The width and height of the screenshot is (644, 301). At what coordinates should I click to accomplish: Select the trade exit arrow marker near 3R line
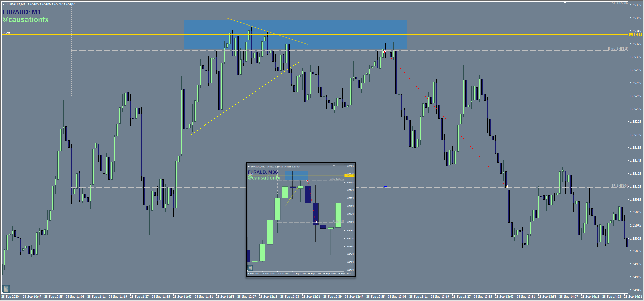coord(506,186)
